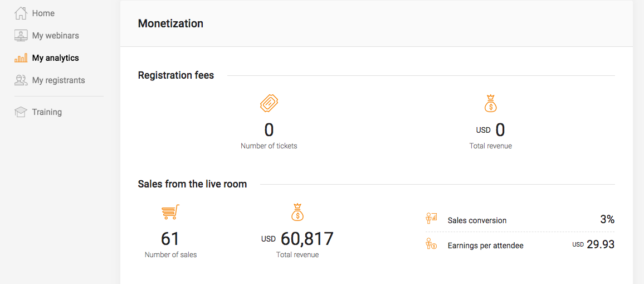644x284 pixels.
Task: Click the Earnings per attendee icon
Action: coord(431,244)
